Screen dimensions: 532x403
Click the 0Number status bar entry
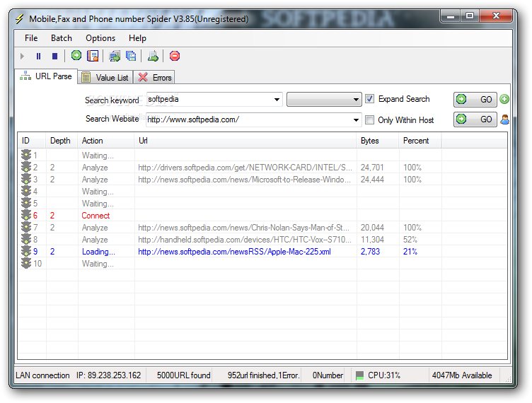(328, 375)
